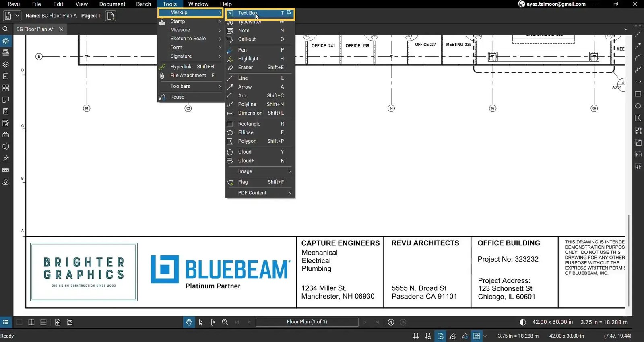Click the vertical document scrollbar
644x342 pixels.
[628, 261]
